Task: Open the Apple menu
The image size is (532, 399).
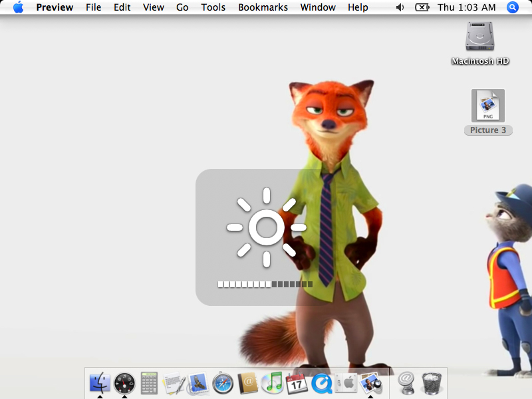Action: tap(19, 7)
